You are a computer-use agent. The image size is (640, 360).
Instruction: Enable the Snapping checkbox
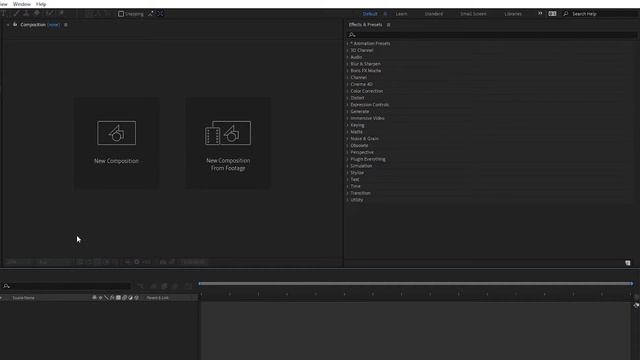click(121, 14)
